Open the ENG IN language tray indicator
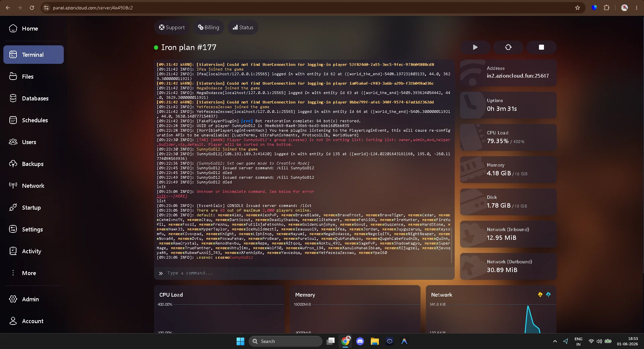The width and height of the screenshot is (644, 349). coord(579,341)
